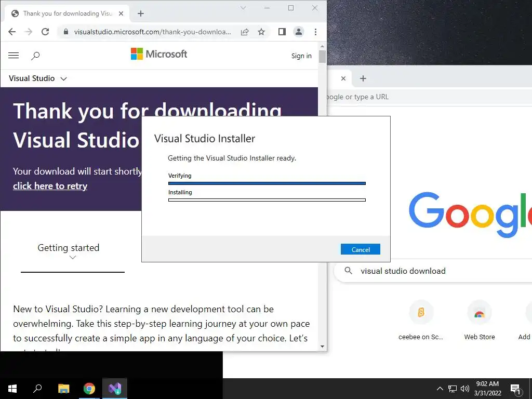Open the ceebee on Sc... shortcut
This screenshot has height=399, width=532.
pyautogui.click(x=421, y=320)
